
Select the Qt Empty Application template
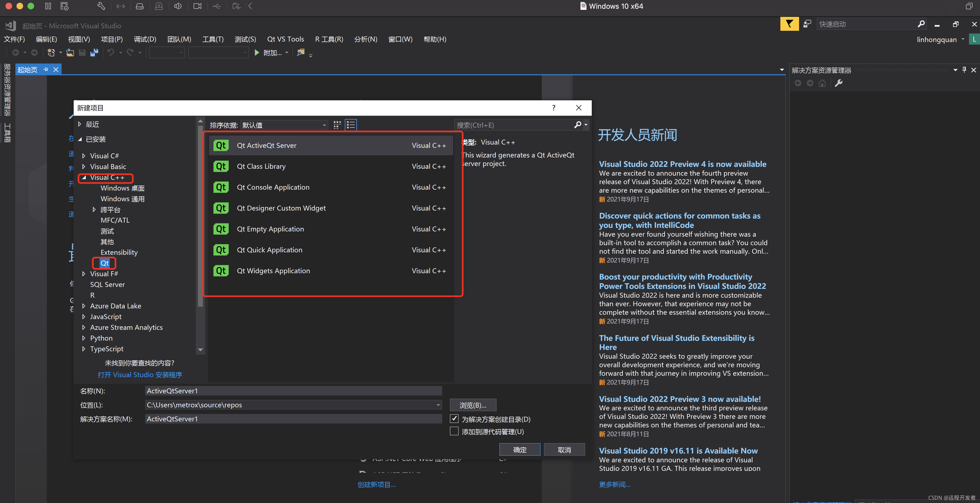[331, 229]
